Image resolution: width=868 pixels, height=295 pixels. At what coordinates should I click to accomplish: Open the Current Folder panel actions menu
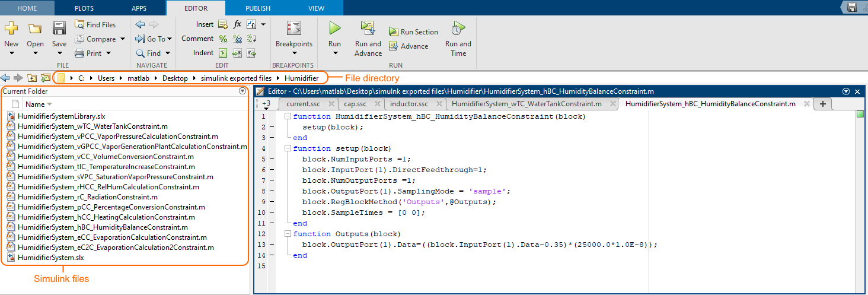242,91
